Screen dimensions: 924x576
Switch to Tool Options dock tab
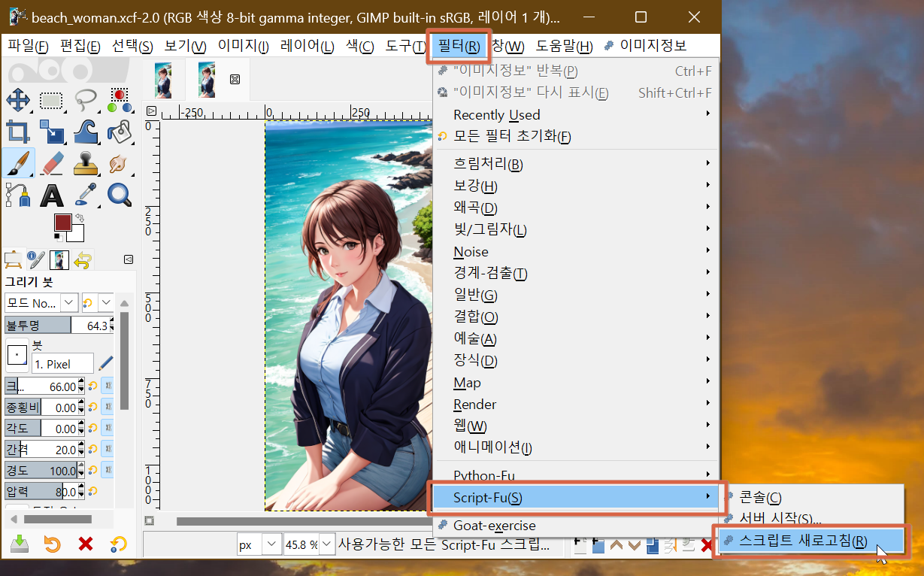[x=14, y=260]
